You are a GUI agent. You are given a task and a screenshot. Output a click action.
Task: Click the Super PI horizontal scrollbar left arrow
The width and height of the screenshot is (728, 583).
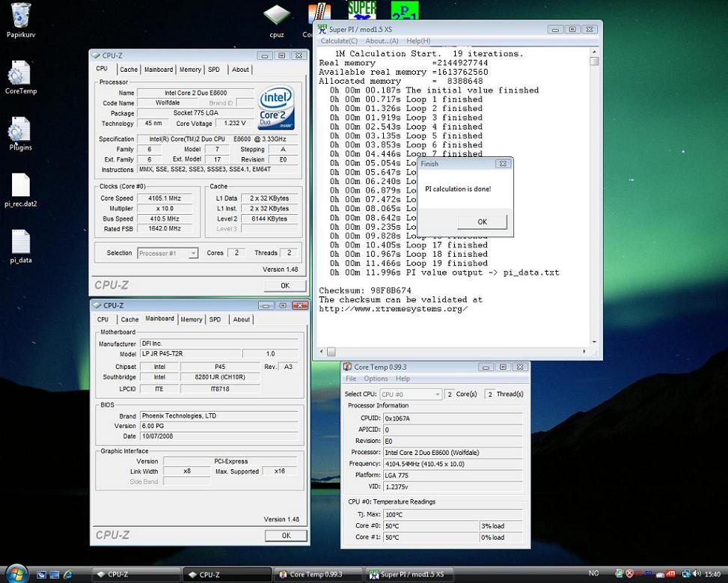pyautogui.click(x=321, y=352)
